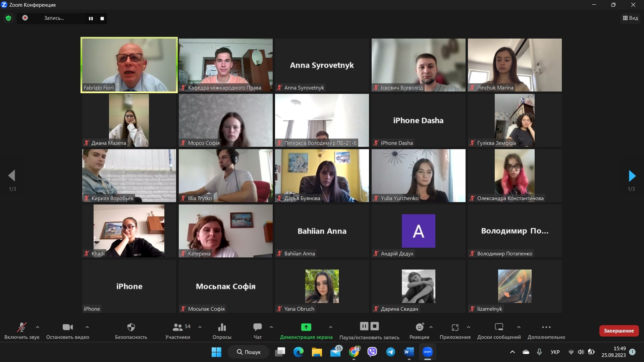The width and height of the screenshot is (644, 362).
Task: Go to next gallery page arrow
Action: tap(632, 176)
